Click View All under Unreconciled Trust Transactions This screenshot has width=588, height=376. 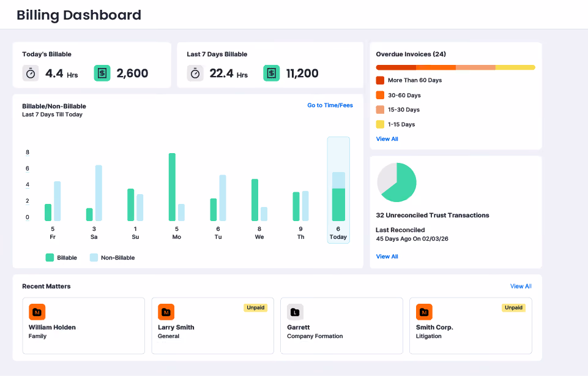[x=387, y=257]
